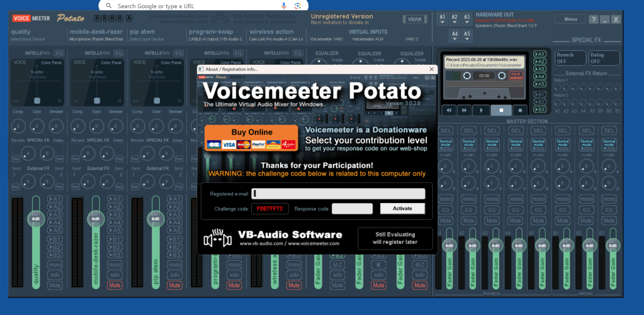Unmute the mobile-desk-razer strip
Image resolution: width=644 pixels, height=315 pixels.
pyautogui.click(x=115, y=285)
